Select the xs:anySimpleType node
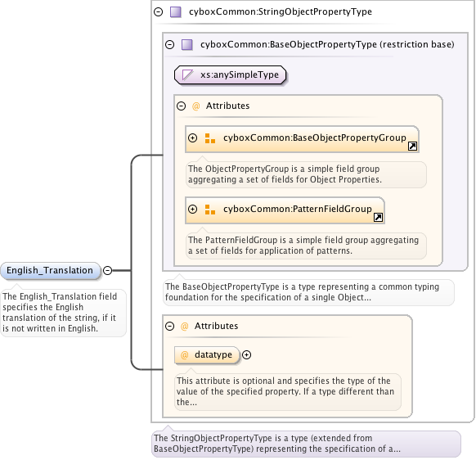 [231, 74]
